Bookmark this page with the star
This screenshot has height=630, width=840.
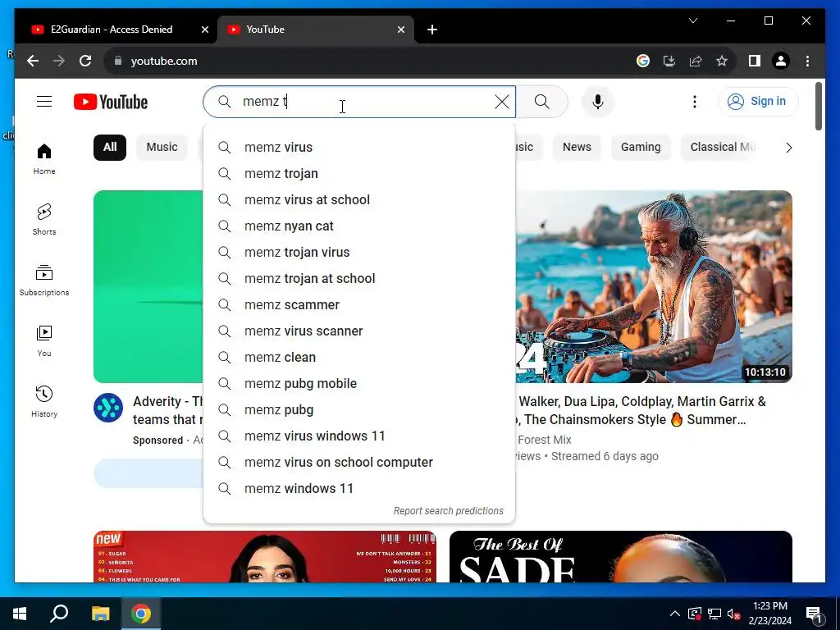pyautogui.click(x=722, y=61)
